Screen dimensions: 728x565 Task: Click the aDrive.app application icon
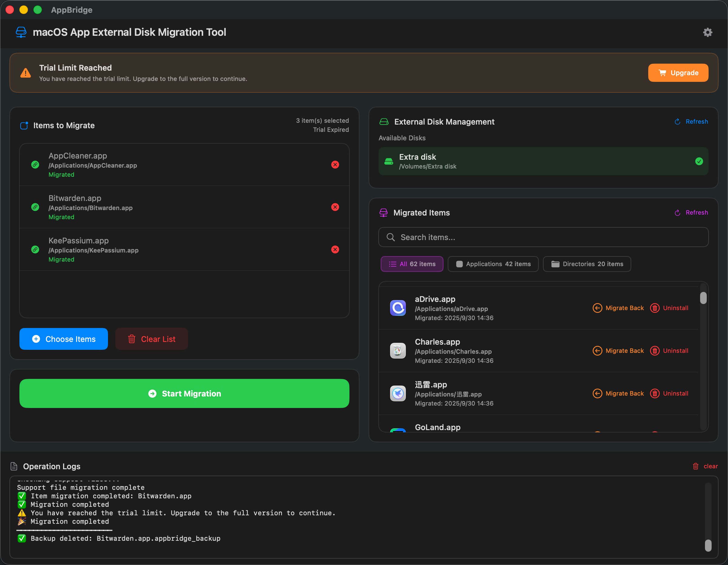[397, 308]
